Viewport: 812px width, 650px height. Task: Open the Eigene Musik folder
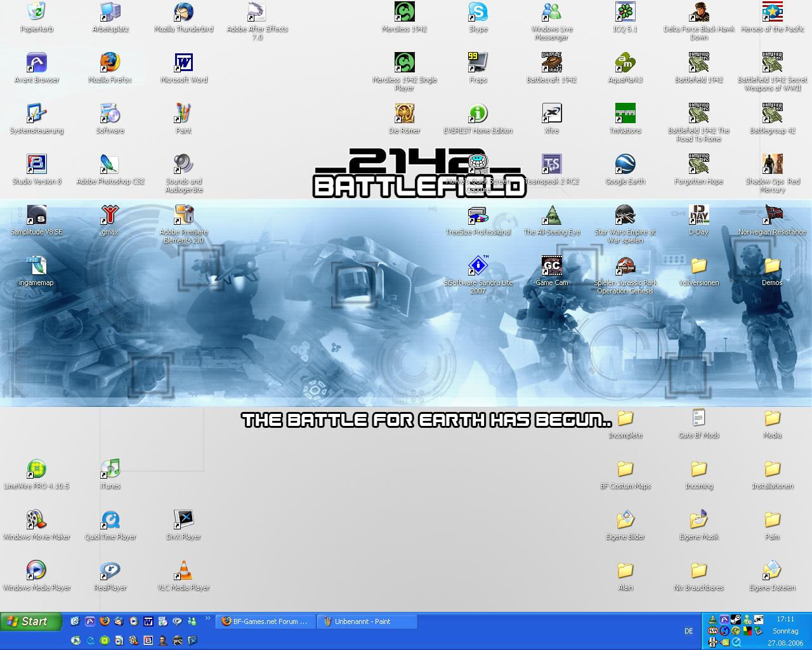pos(699,519)
